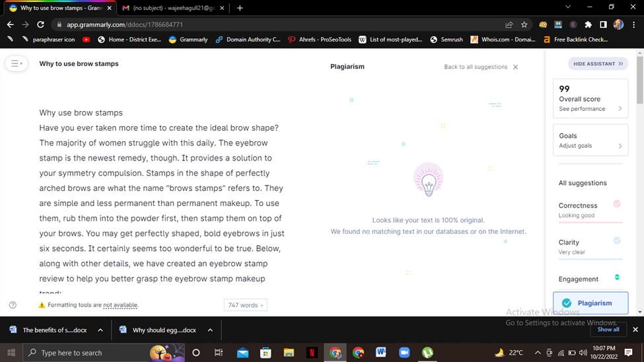Hide the Grammarly assistant panel

(x=598, y=63)
